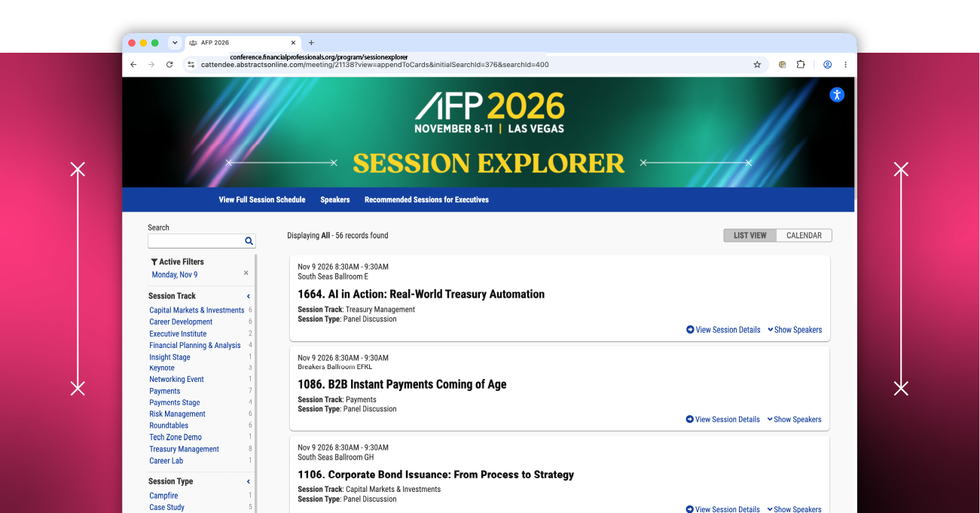Open the Chrome three-dot menu
This screenshot has height=513, width=980.
point(845,65)
